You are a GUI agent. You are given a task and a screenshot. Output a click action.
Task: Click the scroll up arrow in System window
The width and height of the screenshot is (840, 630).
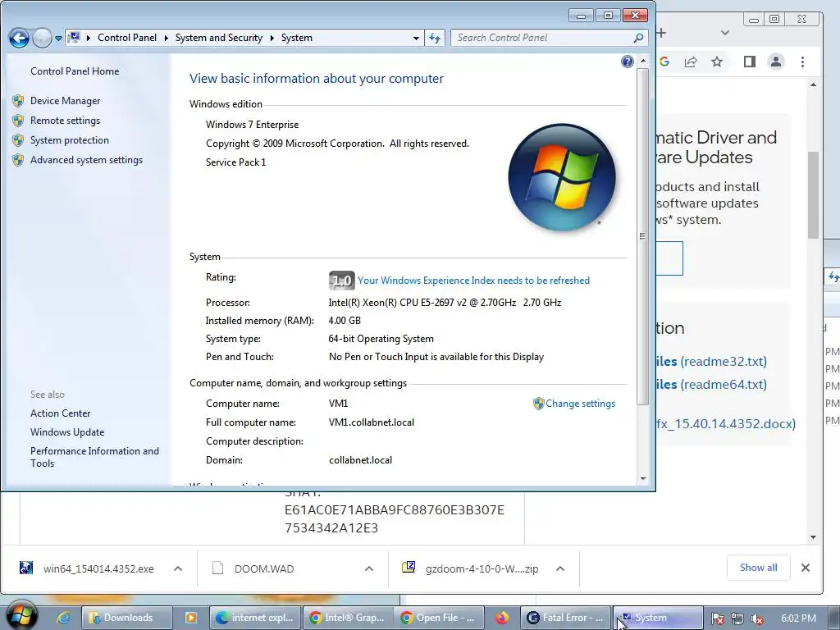643,61
